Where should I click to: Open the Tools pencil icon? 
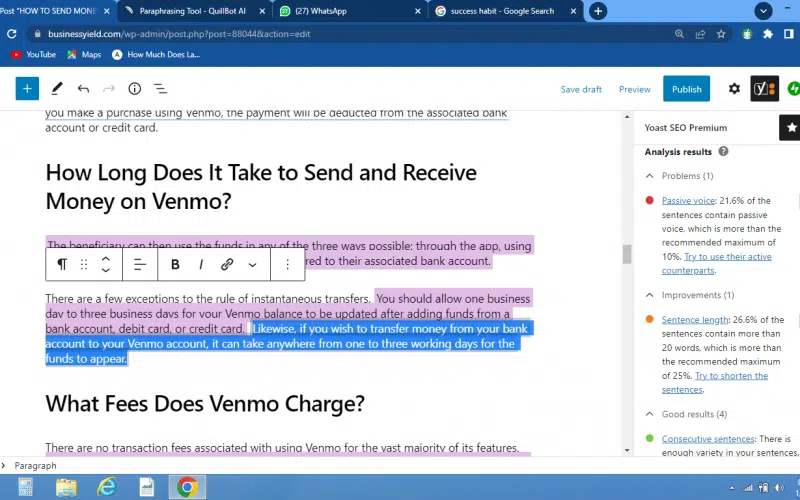(57, 89)
